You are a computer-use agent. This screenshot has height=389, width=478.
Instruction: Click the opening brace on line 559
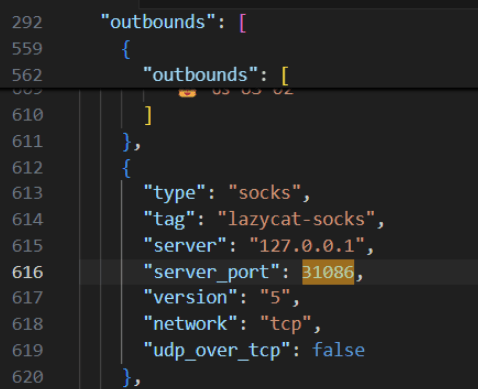(x=126, y=49)
